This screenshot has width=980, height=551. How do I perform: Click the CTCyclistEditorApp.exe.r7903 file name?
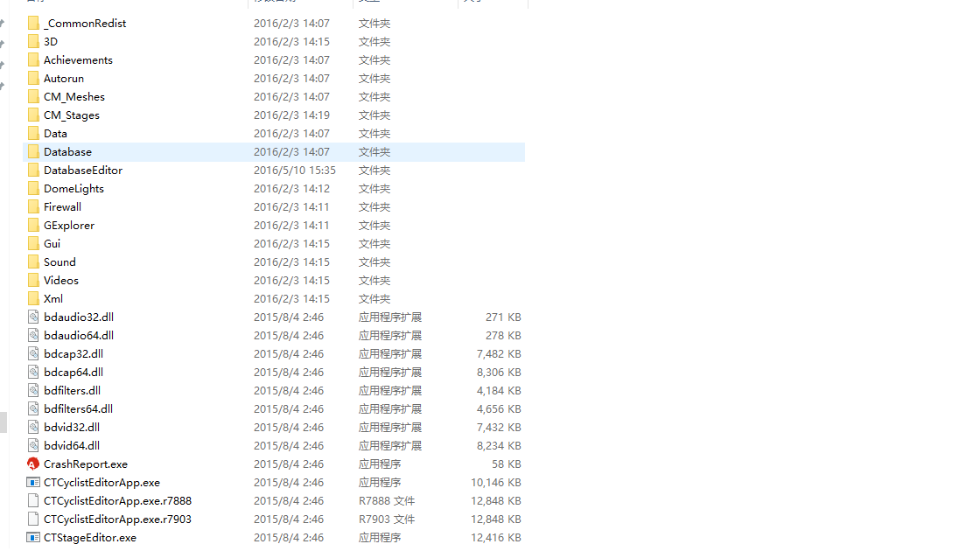117,520
